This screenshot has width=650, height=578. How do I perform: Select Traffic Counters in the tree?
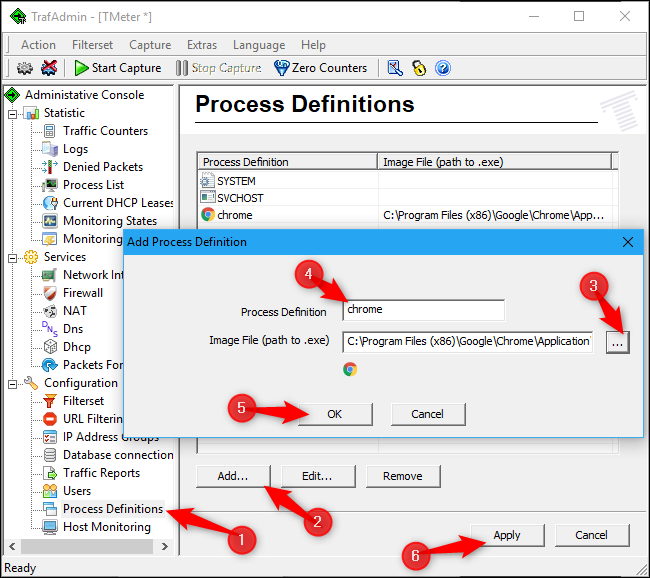tap(105, 131)
